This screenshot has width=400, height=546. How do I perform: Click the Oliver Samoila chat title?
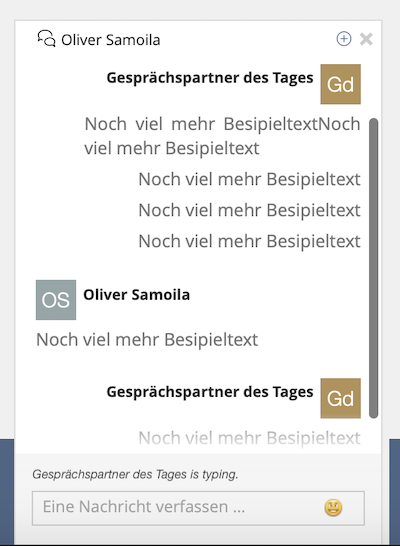[111, 40]
